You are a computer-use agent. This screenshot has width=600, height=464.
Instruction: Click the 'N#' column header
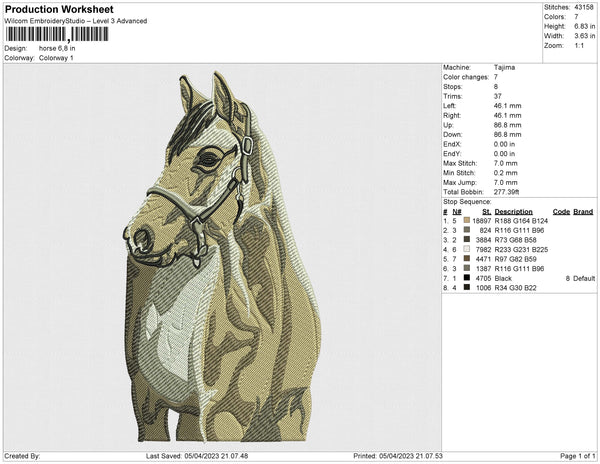(x=457, y=212)
